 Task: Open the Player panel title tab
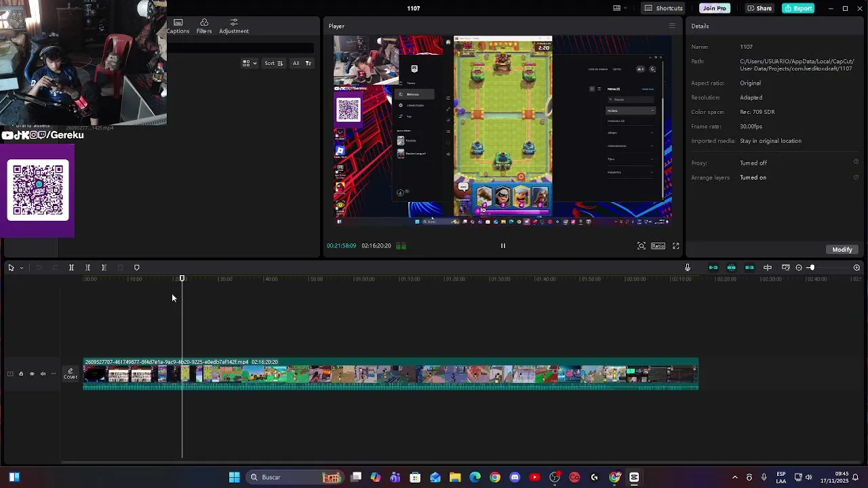[x=336, y=26]
